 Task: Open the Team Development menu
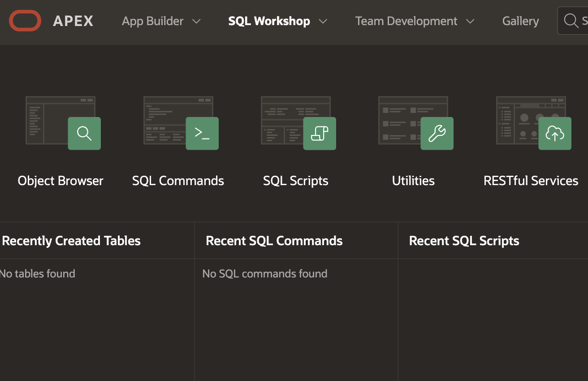[406, 21]
